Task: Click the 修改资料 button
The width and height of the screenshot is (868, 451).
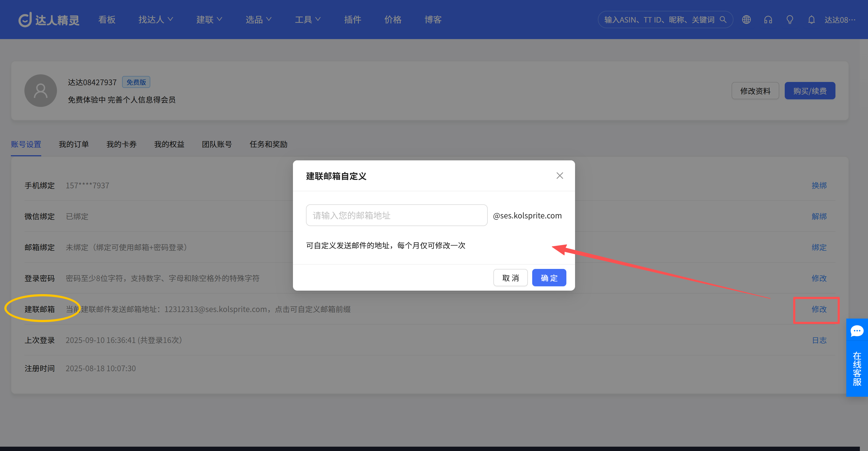Action: (x=755, y=91)
